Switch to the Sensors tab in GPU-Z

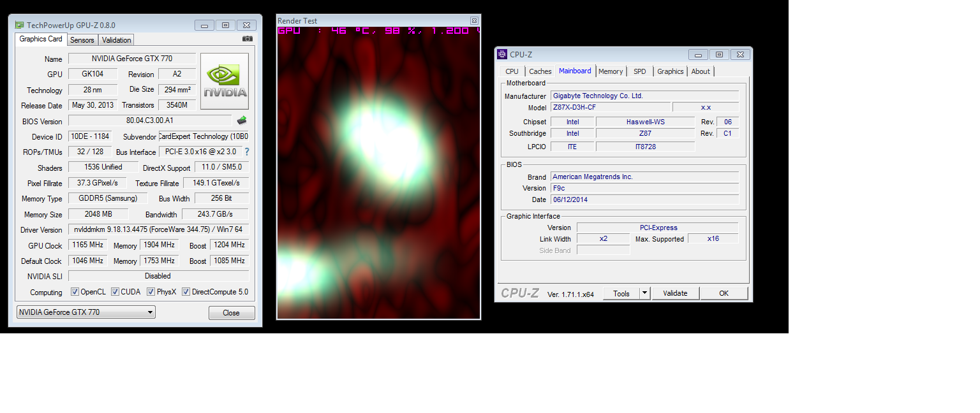point(82,40)
